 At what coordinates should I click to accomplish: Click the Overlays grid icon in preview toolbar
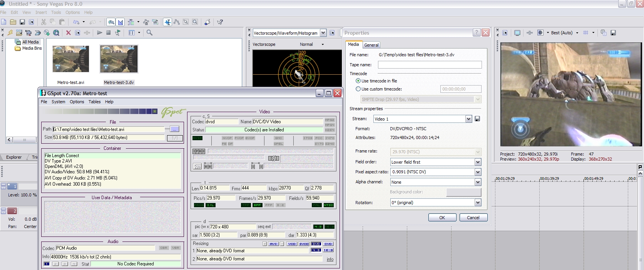click(x=585, y=33)
